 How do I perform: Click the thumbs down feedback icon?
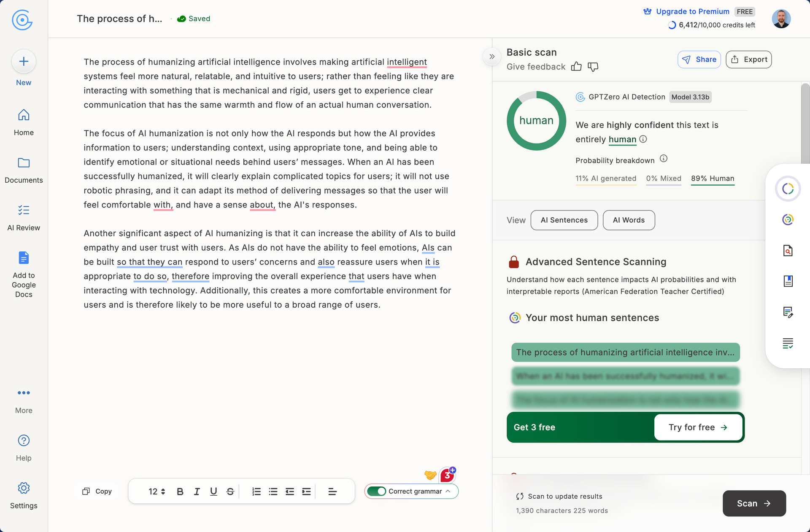(x=593, y=67)
